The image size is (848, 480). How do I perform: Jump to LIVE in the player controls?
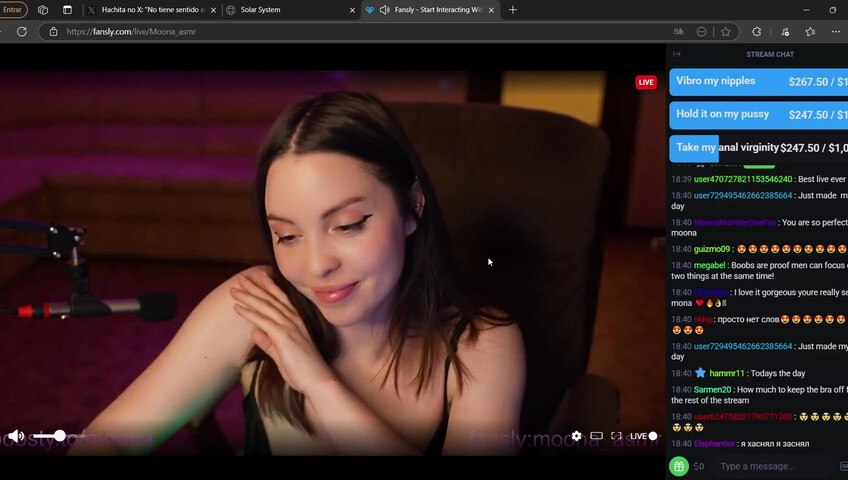coord(644,436)
